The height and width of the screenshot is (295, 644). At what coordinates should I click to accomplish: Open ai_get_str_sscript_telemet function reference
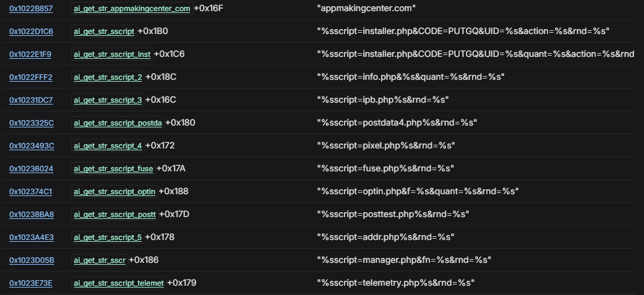click(119, 283)
